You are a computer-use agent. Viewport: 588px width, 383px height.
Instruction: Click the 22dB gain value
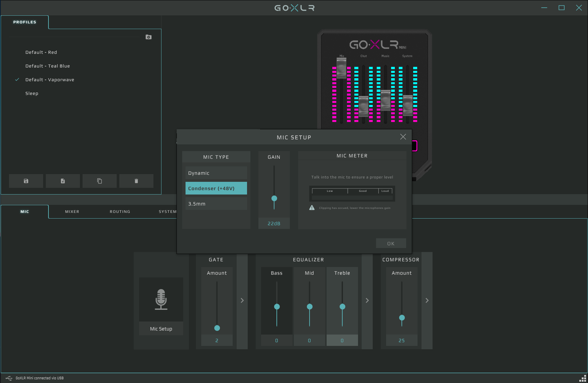274,224
